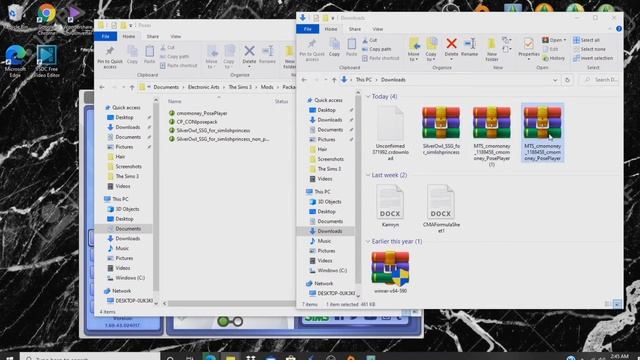Select cmomoney_PosePlayer in Poses window
Image resolution: width=640 pixels, height=360 pixels.
click(198, 113)
